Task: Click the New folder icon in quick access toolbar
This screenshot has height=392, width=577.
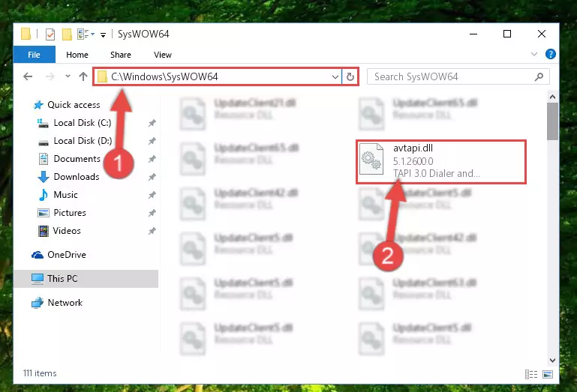Action: (x=67, y=34)
